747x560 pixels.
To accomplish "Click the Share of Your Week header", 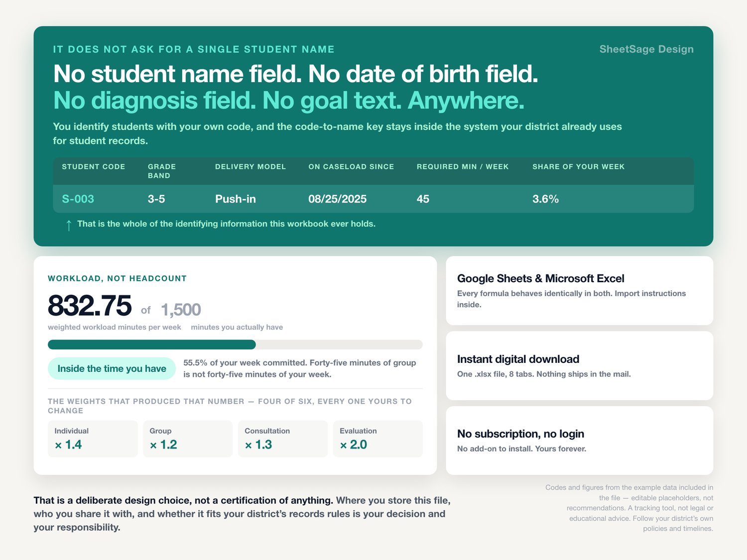I will click(x=578, y=167).
